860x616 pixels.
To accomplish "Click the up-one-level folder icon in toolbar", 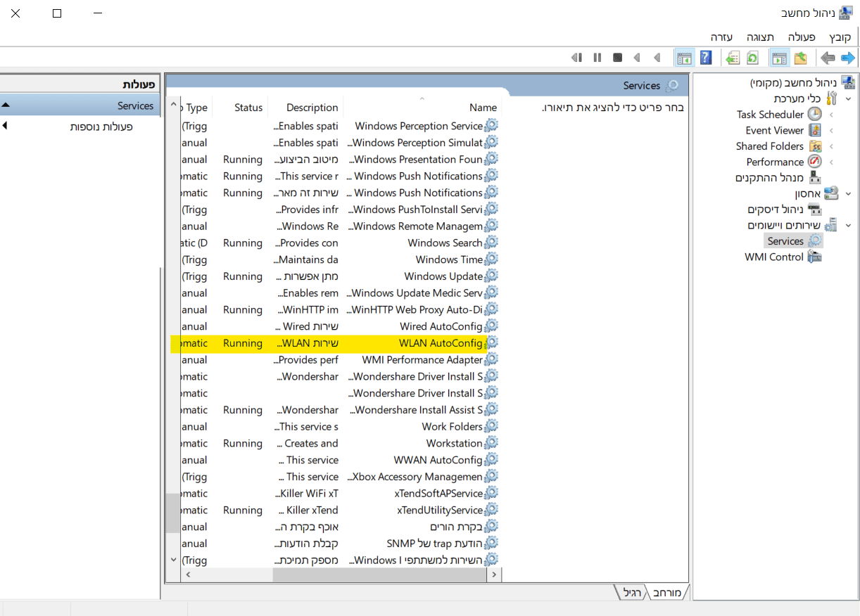I will pyautogui.click(x=801, y=58).
